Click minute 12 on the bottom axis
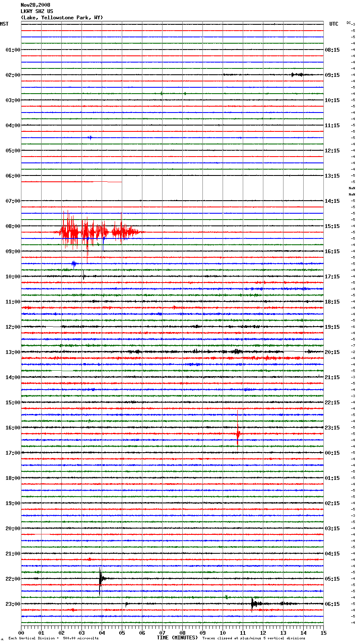 tap(263, 633)
